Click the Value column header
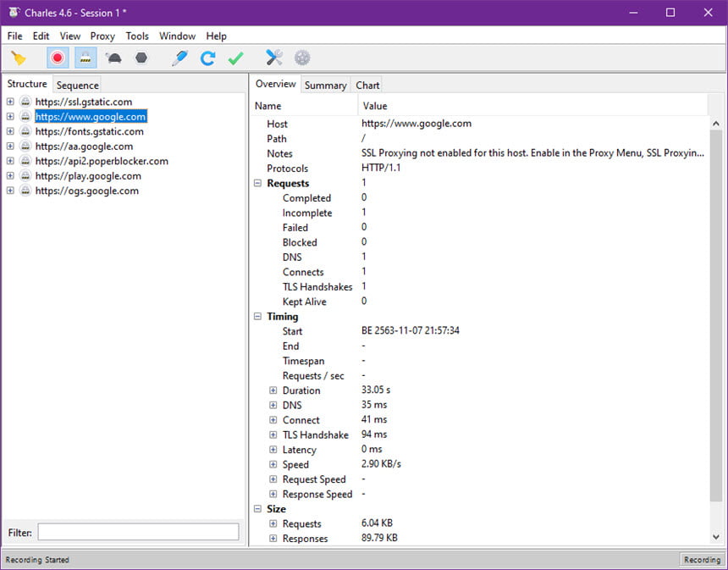This screenshot has width=728, height=570. coord(533,106)
